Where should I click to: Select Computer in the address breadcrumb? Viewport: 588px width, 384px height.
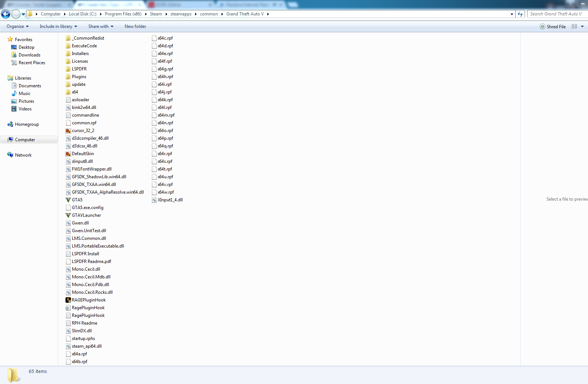pos(51,14)
